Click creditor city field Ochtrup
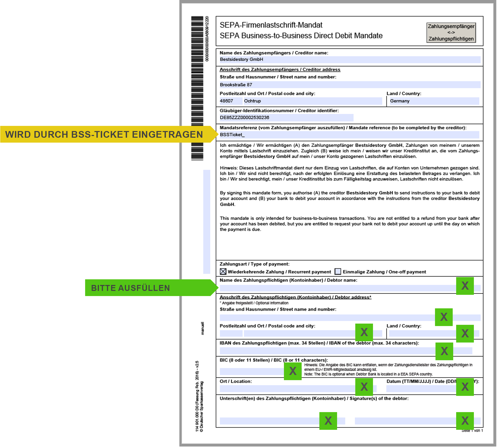 click(313, 101)
